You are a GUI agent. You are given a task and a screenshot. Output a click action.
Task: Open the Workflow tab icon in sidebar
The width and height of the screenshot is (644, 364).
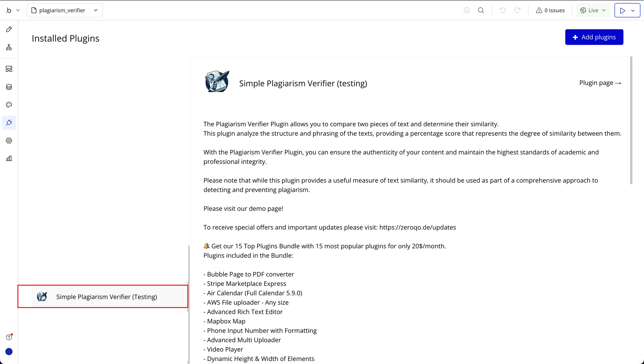coord(9,47)
